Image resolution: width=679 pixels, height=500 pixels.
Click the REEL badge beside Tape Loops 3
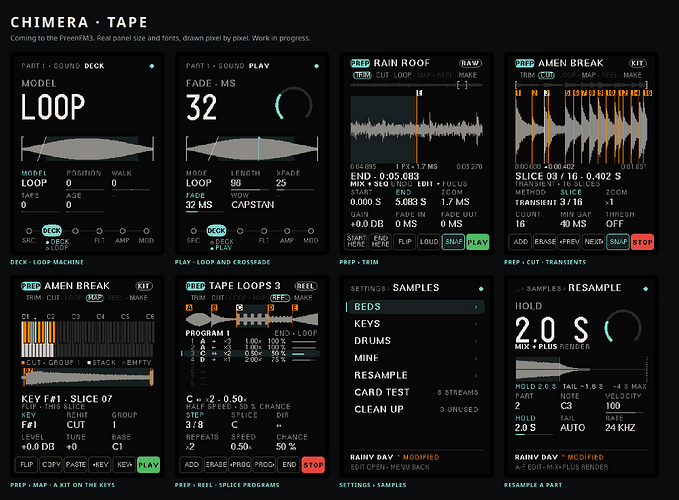305,286
